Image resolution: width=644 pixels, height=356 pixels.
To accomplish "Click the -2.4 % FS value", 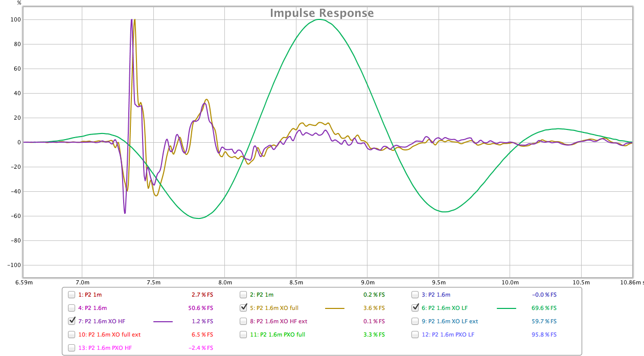I will [201, 348].
